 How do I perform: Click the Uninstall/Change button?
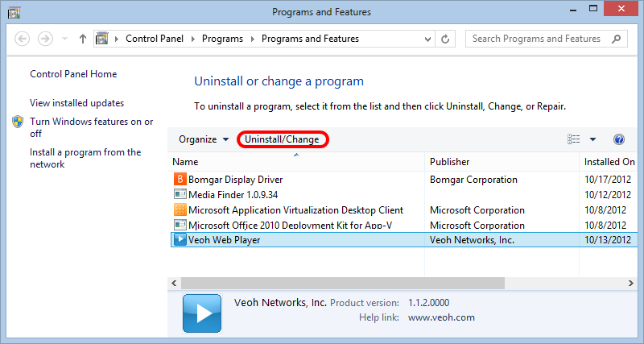click(x=283, y=139)
